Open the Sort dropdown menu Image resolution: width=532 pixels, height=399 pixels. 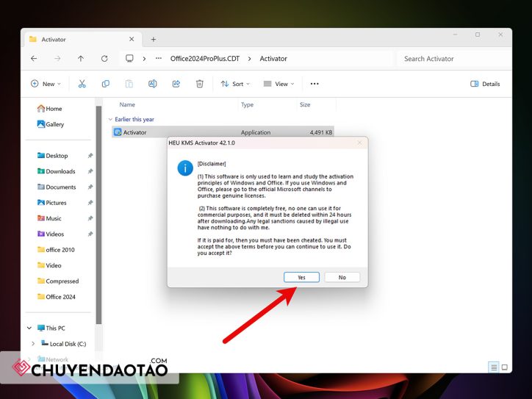(x=235, y=84)
